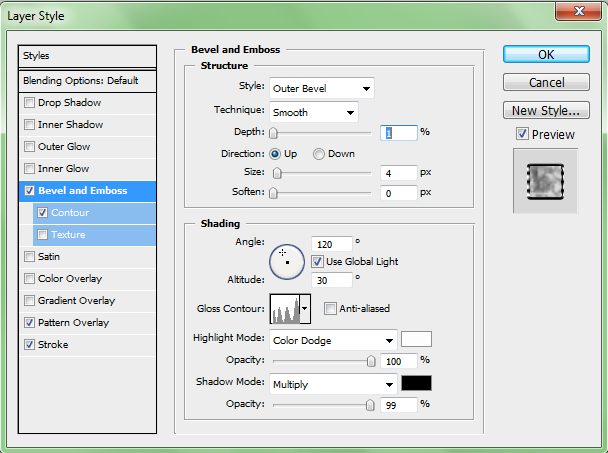Click the Shadow Opacity slider handle

[x=370, y=405]
